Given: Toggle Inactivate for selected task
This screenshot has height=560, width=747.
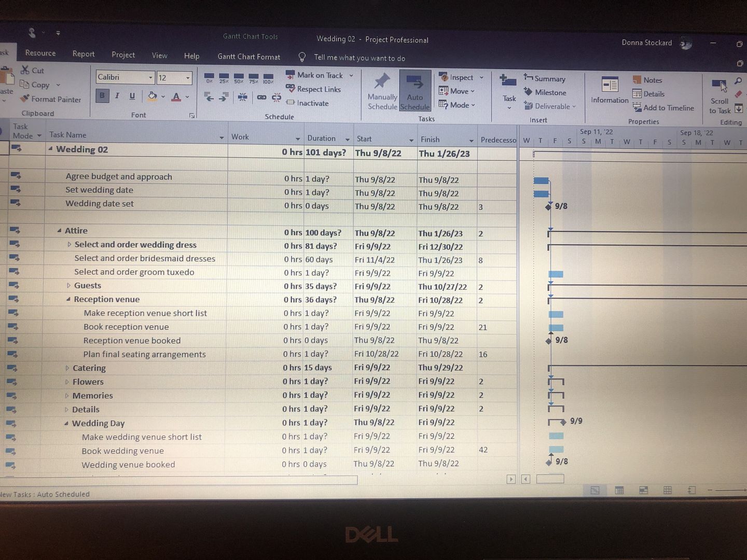Looking at the screenshot, I should (307, 103).
